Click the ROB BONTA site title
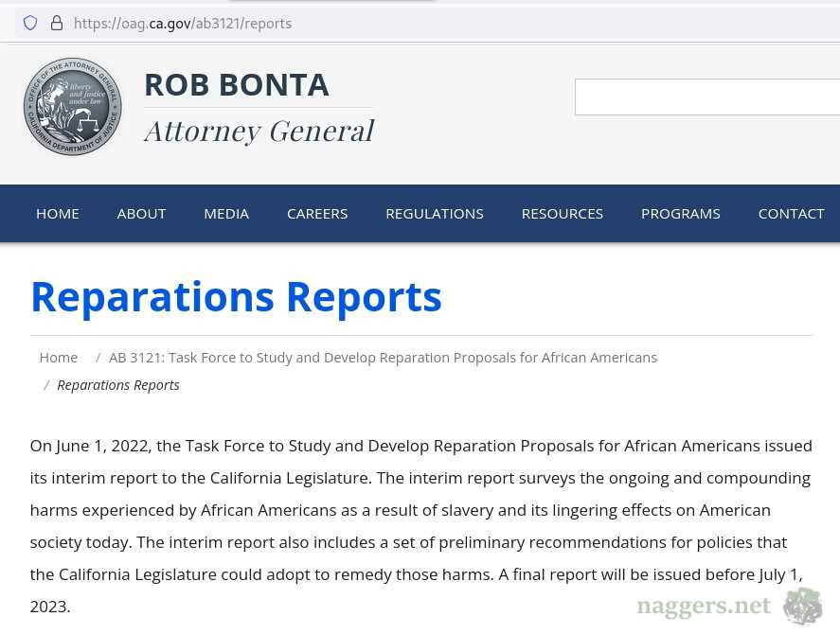Viewport: 840px width, 634px height. (x=237, y=85)
